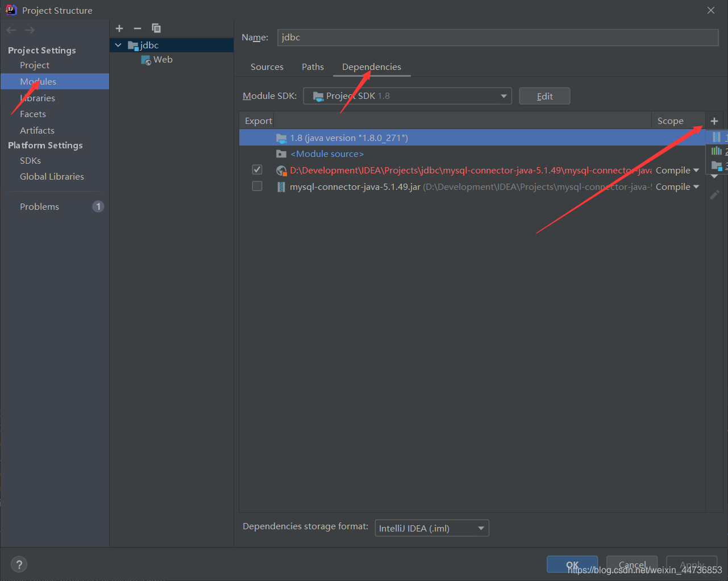This screenshot has width=728, height=581.
Task: Click the OK button
Action: (x=572, y=565)
